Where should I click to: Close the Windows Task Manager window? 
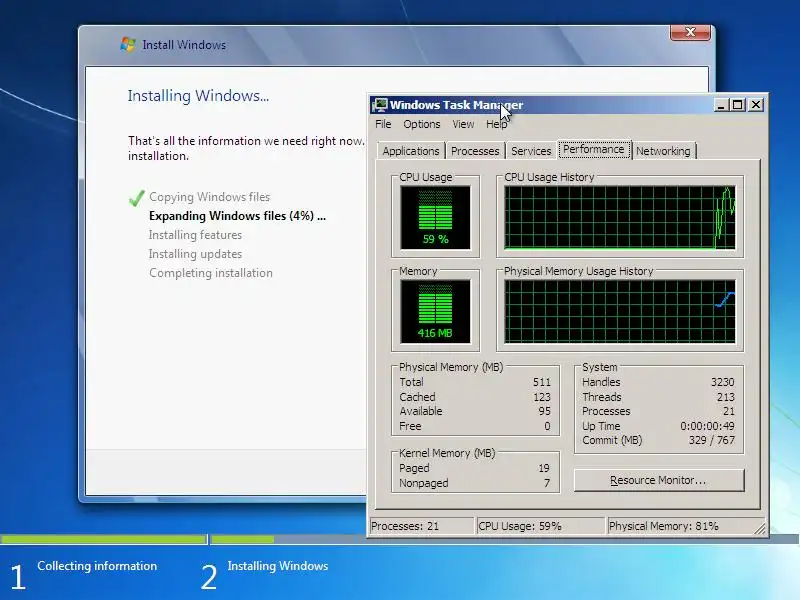(756, 105)
